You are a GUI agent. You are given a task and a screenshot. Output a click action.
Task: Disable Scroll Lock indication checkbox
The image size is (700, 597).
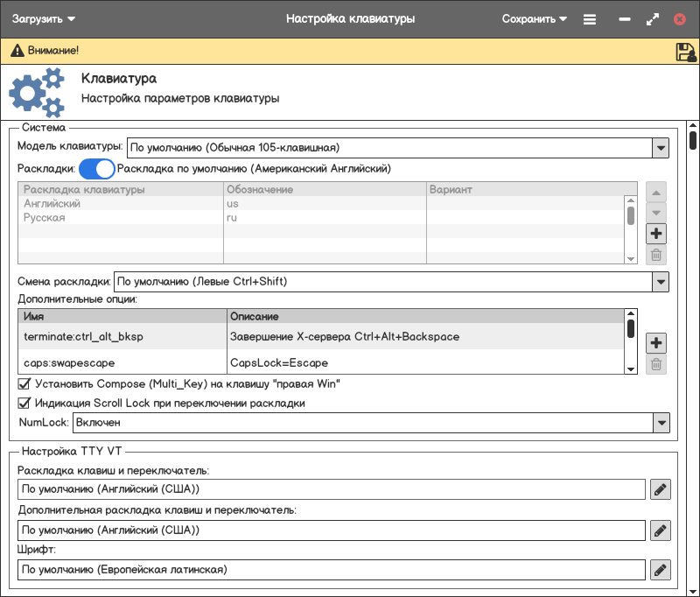point(24,404)
